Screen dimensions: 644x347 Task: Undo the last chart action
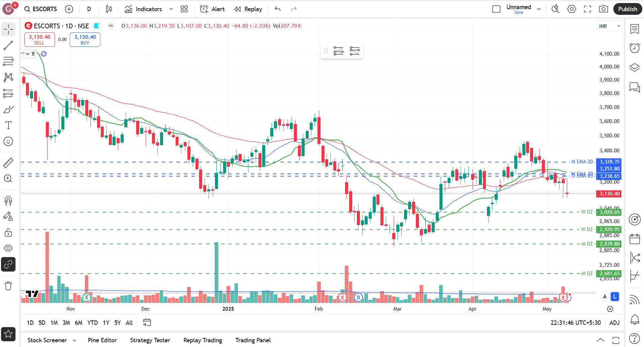[278, 9]
